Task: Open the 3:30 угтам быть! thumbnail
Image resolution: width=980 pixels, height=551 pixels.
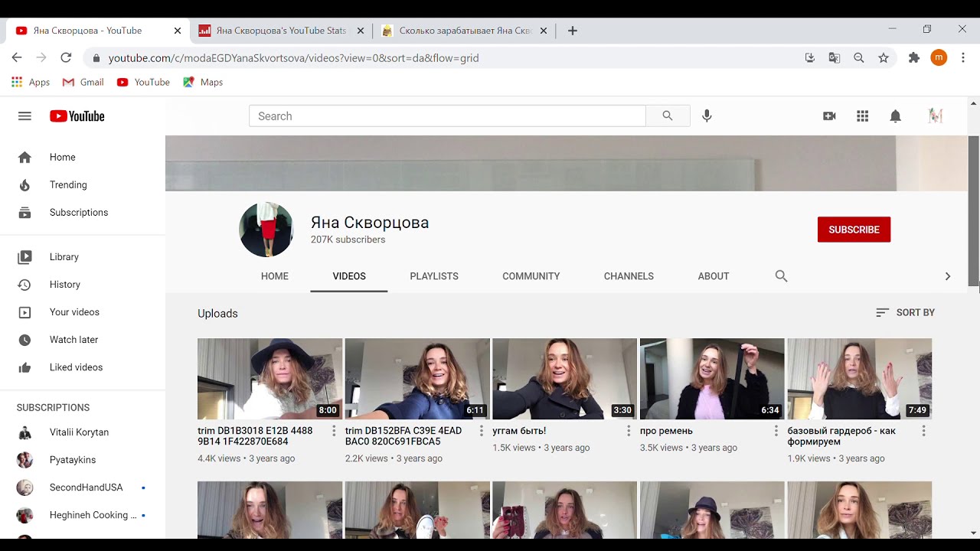Action: pyautogui.click(x=565, y=379)
